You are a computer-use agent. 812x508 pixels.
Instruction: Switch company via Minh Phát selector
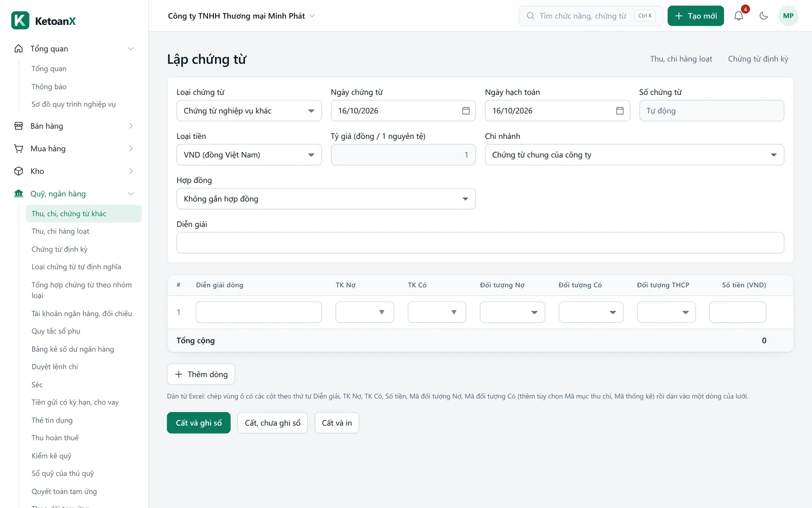(241, 16)
